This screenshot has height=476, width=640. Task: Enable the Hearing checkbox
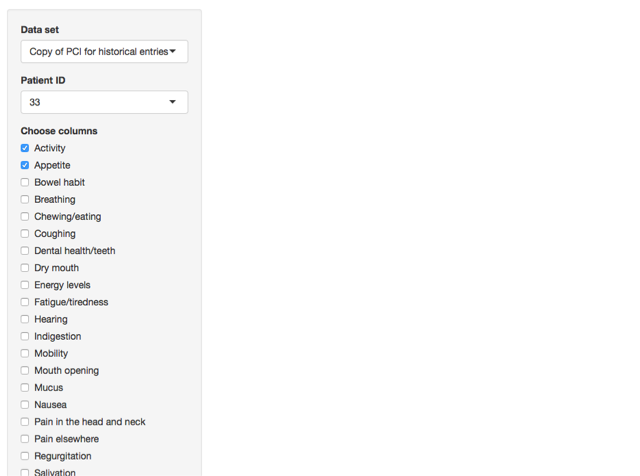click(25, 319)
